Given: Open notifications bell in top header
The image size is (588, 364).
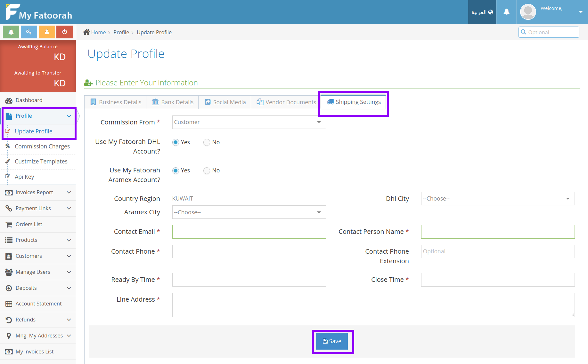Looking at the screenshot, I should point(506,12).
